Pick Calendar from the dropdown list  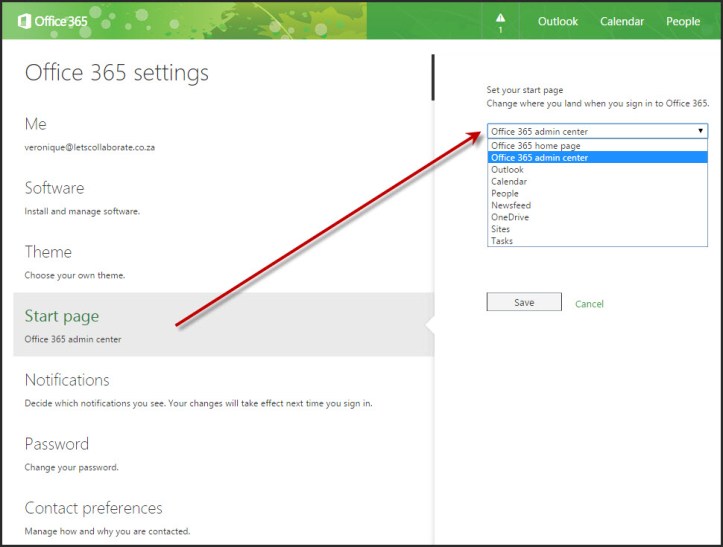pos(509,182)
